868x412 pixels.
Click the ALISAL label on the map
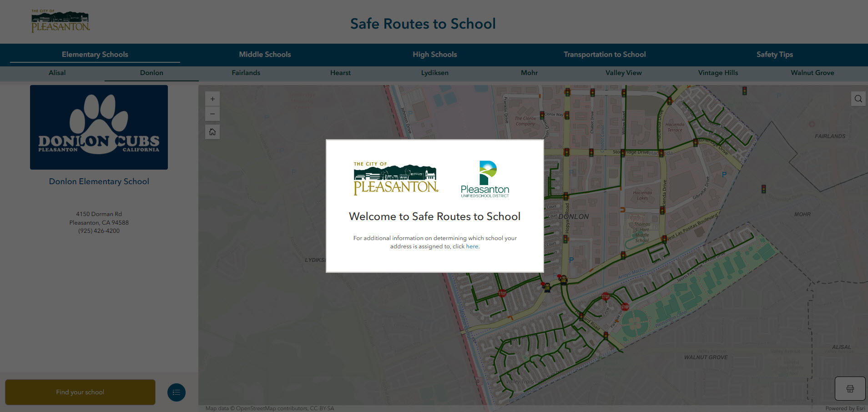[x=841, y=347]
